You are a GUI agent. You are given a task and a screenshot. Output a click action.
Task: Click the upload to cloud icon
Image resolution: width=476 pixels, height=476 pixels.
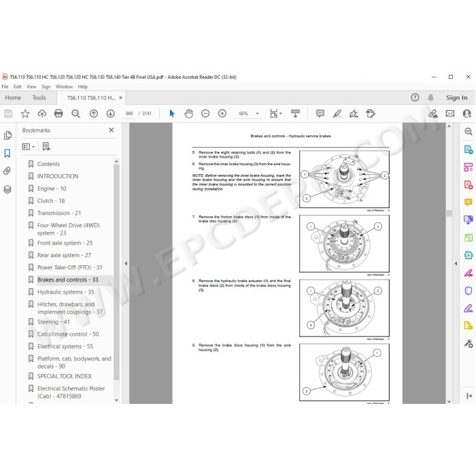click(x=42, y=114)
